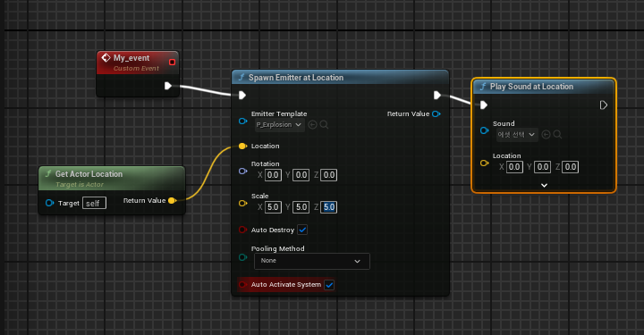Edit the Rotation Y value field

click(x=301, y=175)
